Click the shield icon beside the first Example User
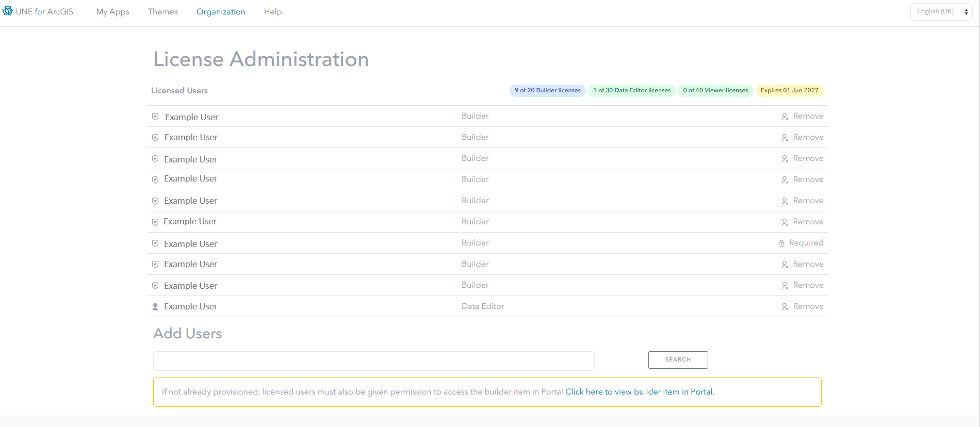This screenshot has width=980, height=427. (155, 117)
